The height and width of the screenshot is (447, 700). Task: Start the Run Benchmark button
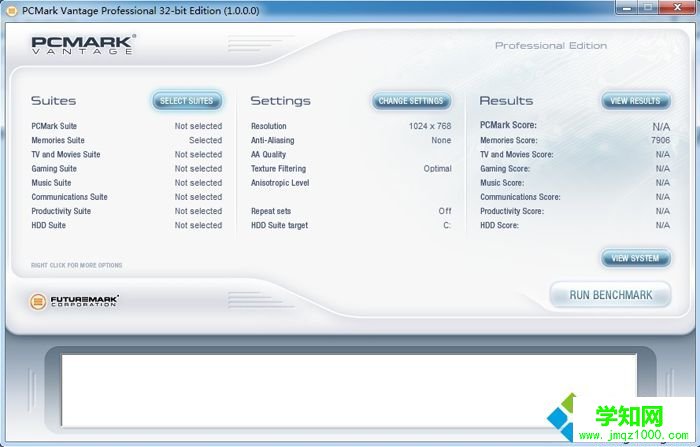(610, 295)
